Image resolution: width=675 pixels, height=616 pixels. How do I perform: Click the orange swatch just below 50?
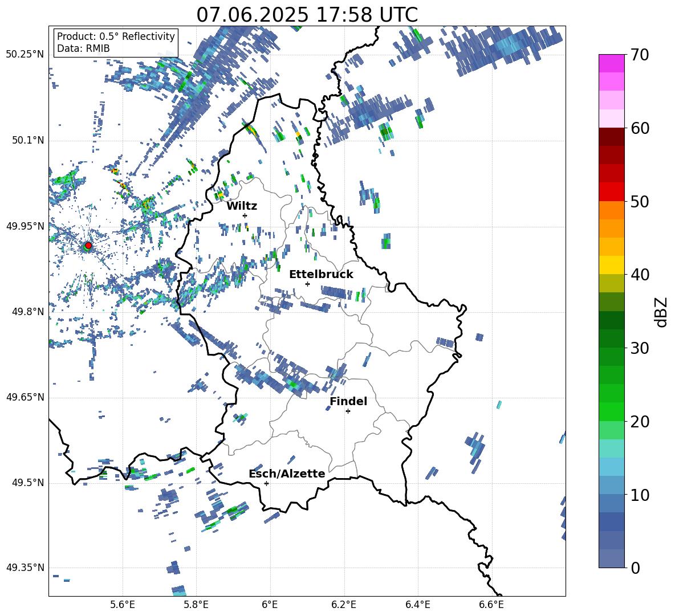(612, 210)
